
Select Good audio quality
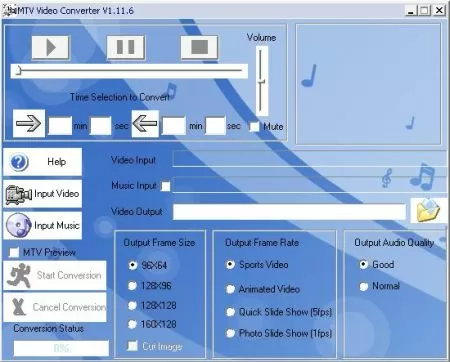coord(364,265)
